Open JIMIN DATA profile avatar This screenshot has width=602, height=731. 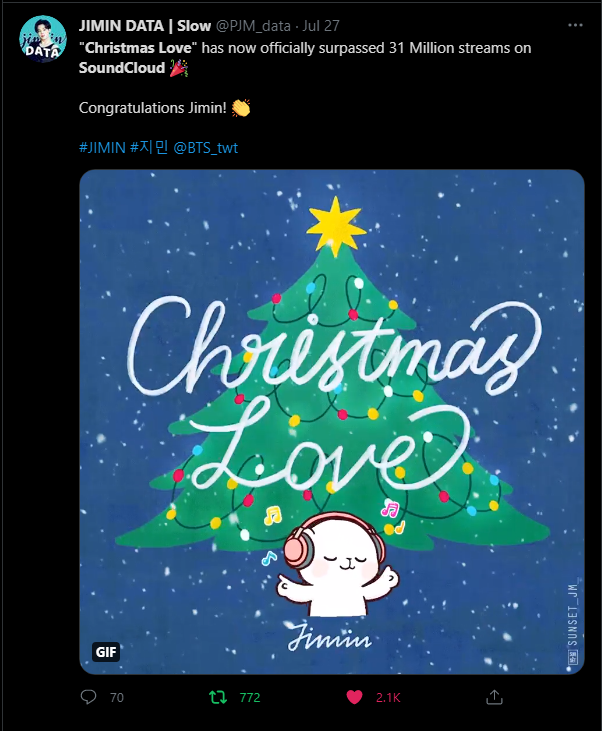42,39
